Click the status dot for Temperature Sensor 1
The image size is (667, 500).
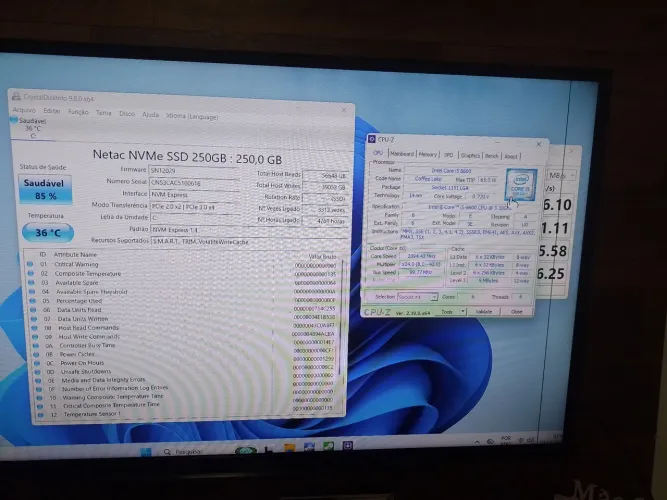point(40,414)
